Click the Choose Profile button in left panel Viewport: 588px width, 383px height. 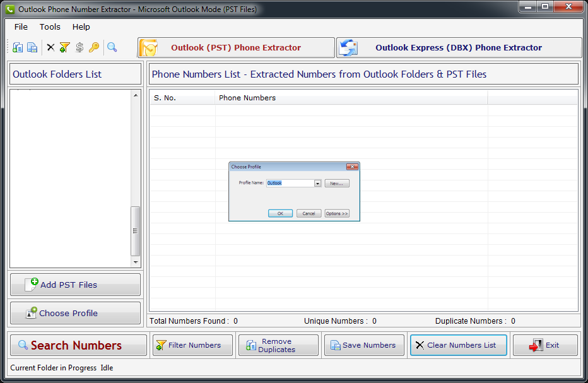[75, 313]
